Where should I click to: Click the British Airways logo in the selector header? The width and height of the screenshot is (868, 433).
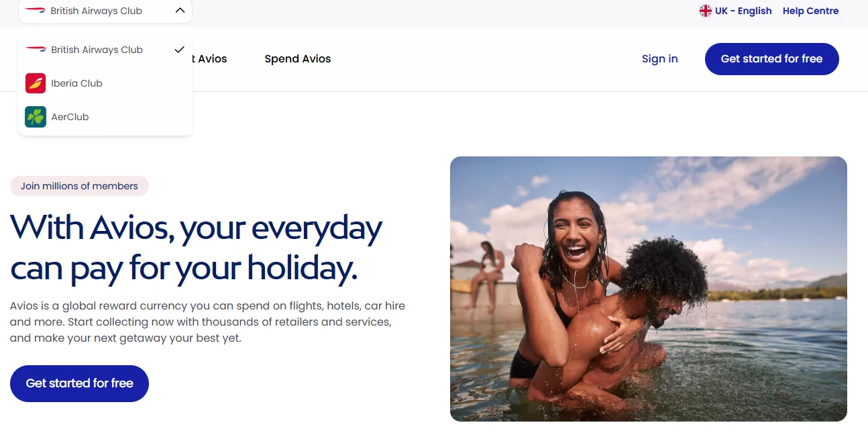pos(35,11)
